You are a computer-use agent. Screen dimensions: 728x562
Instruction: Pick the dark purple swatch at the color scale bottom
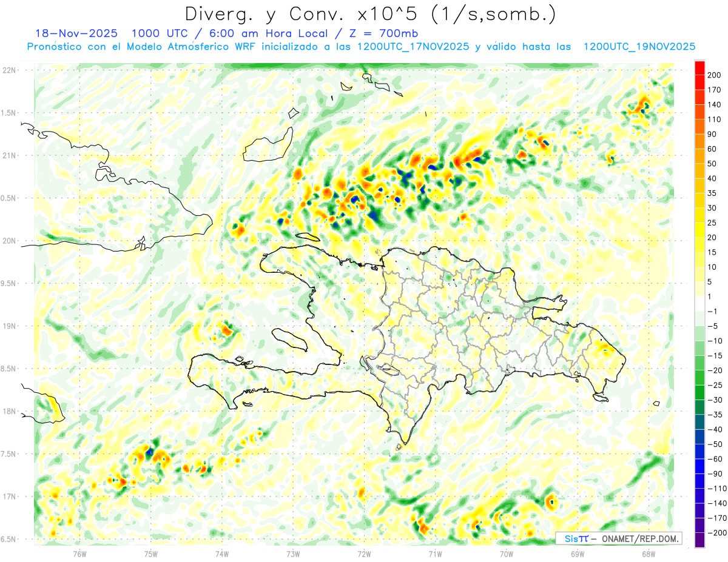click(x=699, y=540)
